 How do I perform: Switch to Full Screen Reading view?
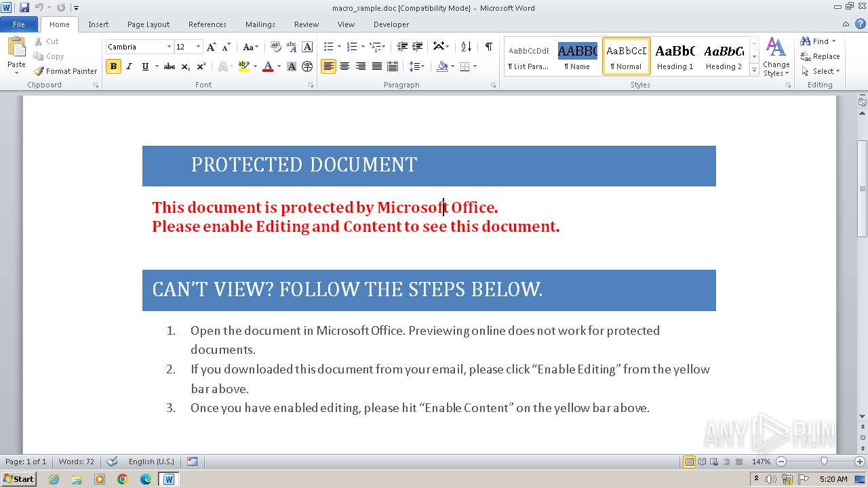[701, 462]
